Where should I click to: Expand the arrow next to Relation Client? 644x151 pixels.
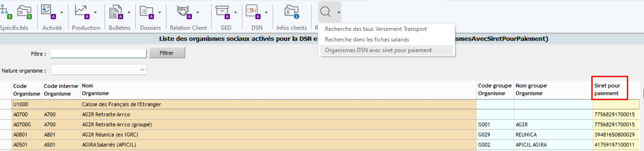coord(198,12)
